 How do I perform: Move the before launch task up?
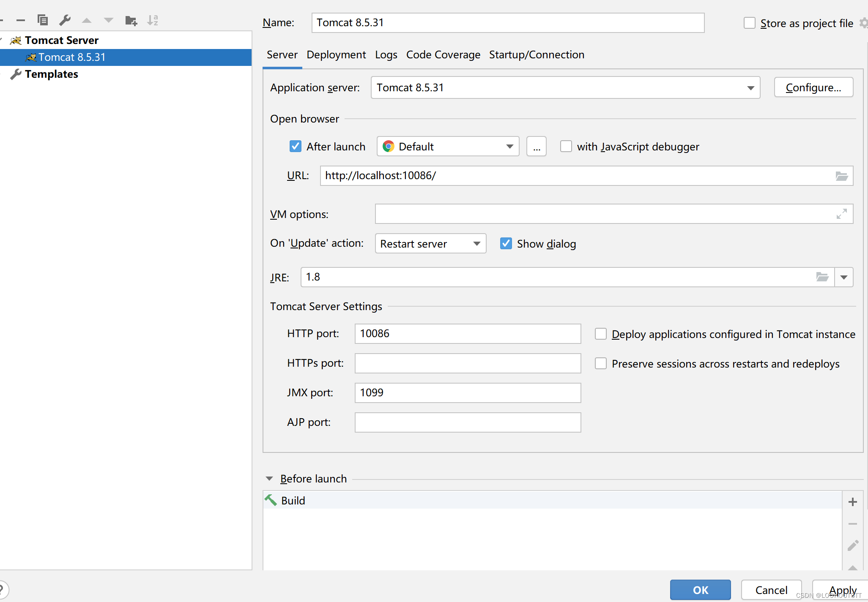(x=853, y=567)
